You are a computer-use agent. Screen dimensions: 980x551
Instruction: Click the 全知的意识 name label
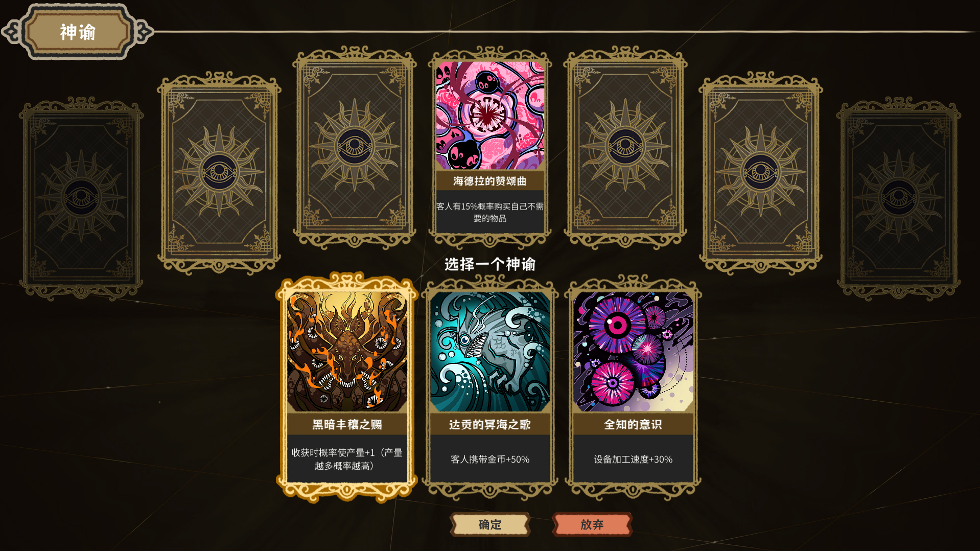[633, 424]
